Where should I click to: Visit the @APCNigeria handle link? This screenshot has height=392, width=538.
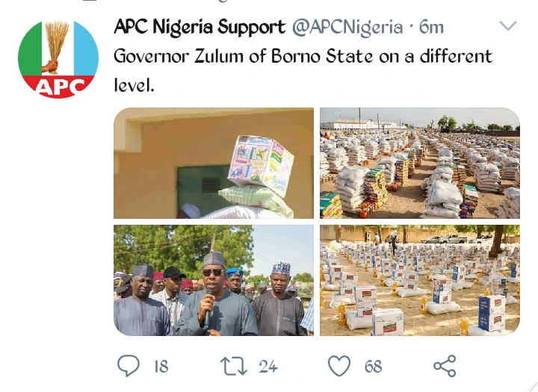click(347, 28)
